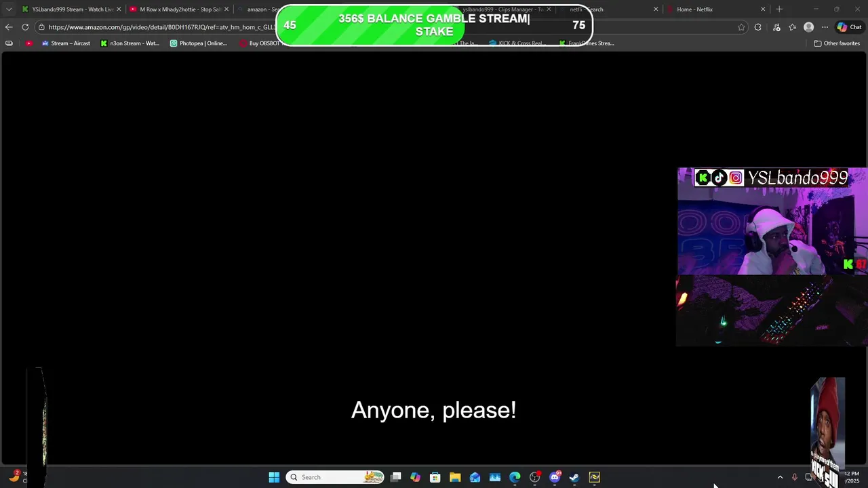868x488 pixels.
Task: Reload the Amazon video page
Action: coord(25,27)
